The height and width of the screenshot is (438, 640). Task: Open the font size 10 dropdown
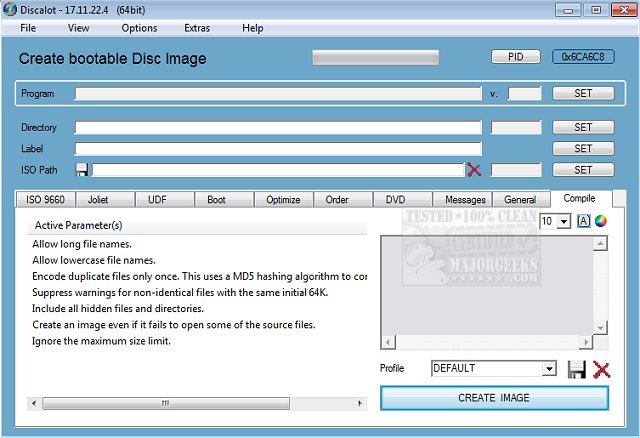coord(564,221)
